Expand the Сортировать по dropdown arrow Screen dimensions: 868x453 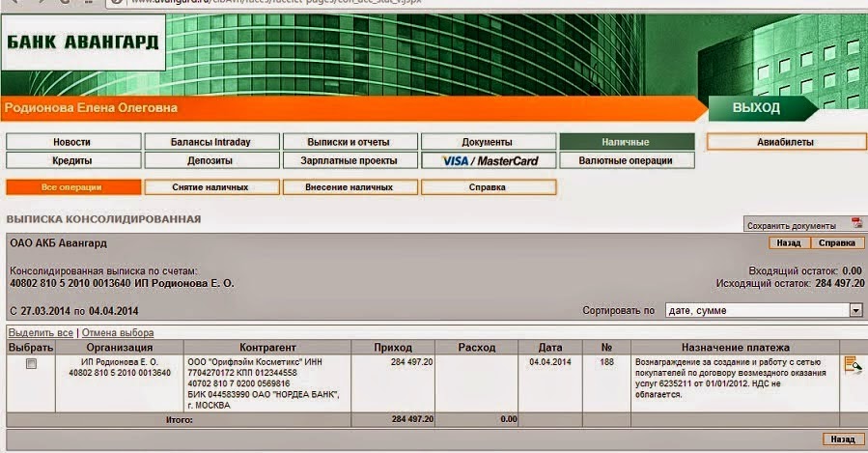(855, 310)
